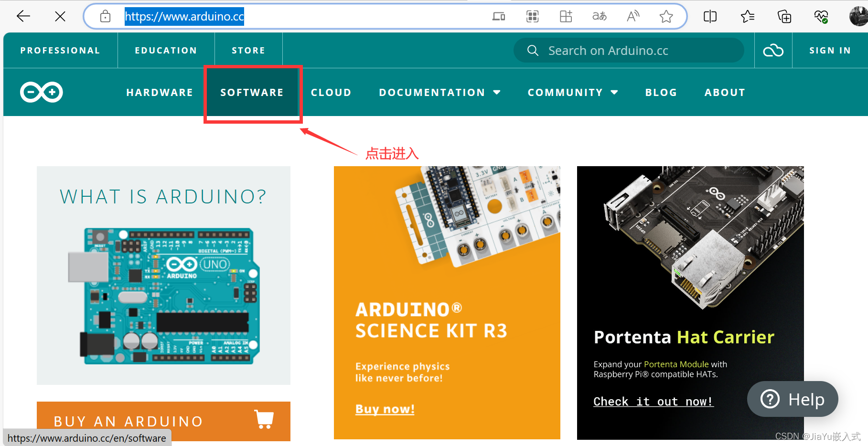Open the CLOUD menu item
Viewport: 868px width, 446px height.
tap(331, 92)
